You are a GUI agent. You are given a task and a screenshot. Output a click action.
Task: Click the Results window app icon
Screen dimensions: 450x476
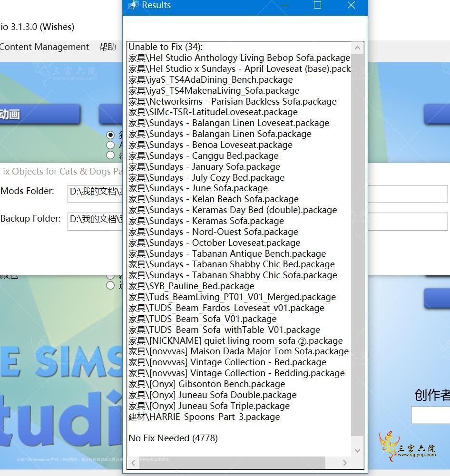(132, 5)
